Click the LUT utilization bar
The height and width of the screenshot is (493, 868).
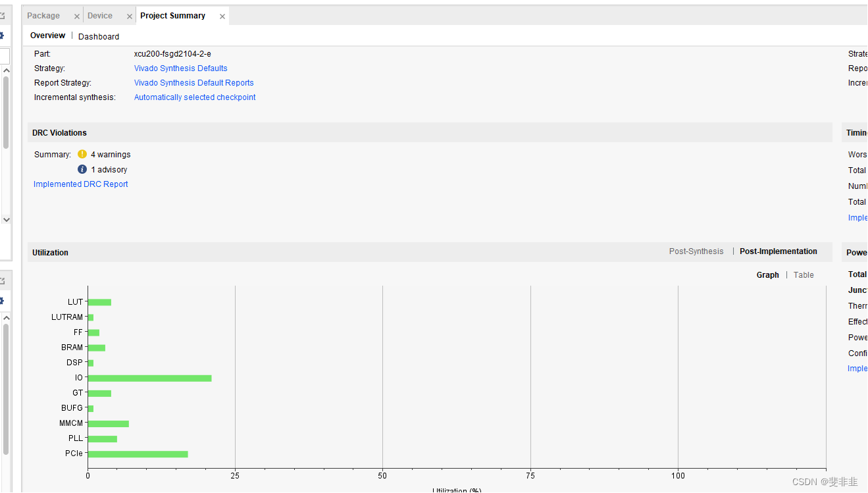[99, 302]
